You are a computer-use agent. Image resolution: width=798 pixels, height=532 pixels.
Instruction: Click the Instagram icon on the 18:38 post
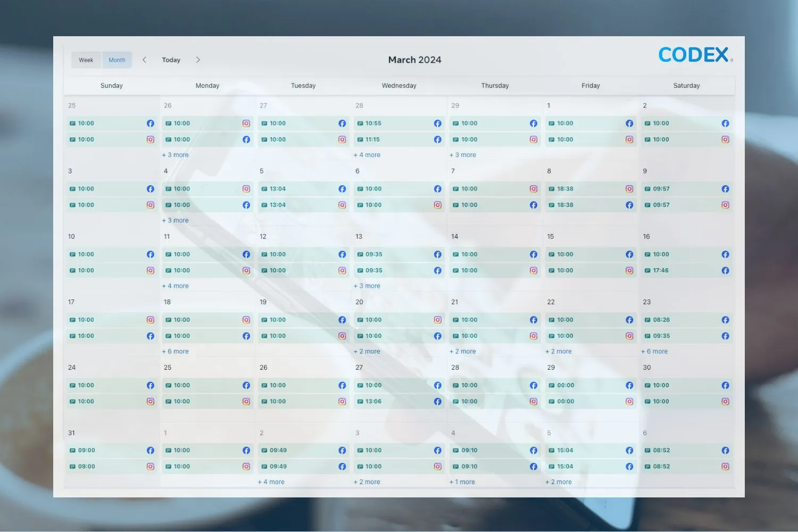pyautogui.click(x=629, y=189)
